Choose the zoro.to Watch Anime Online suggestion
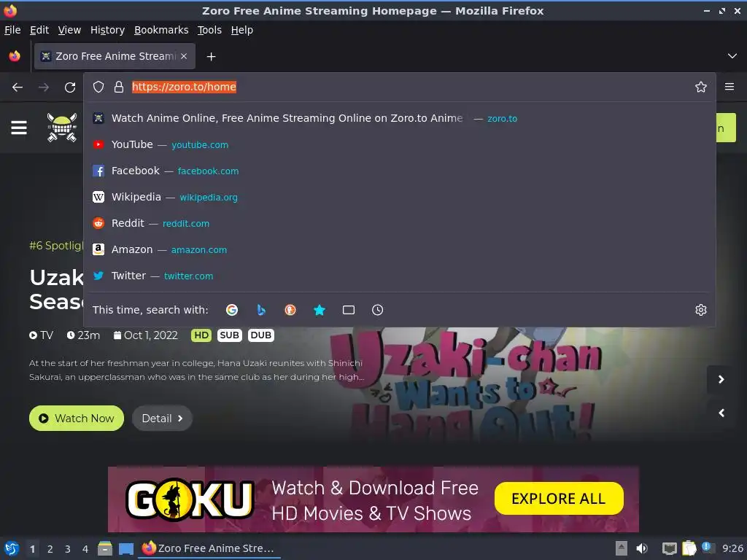 coord(400,118)
